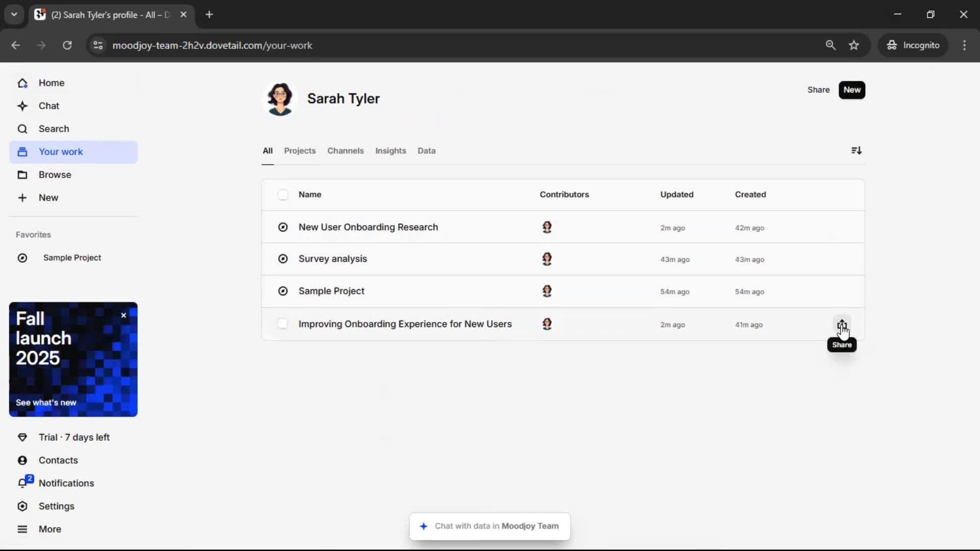Switch to the Insights tab
Screen dimensions: 980x551
tap(390, 151)
